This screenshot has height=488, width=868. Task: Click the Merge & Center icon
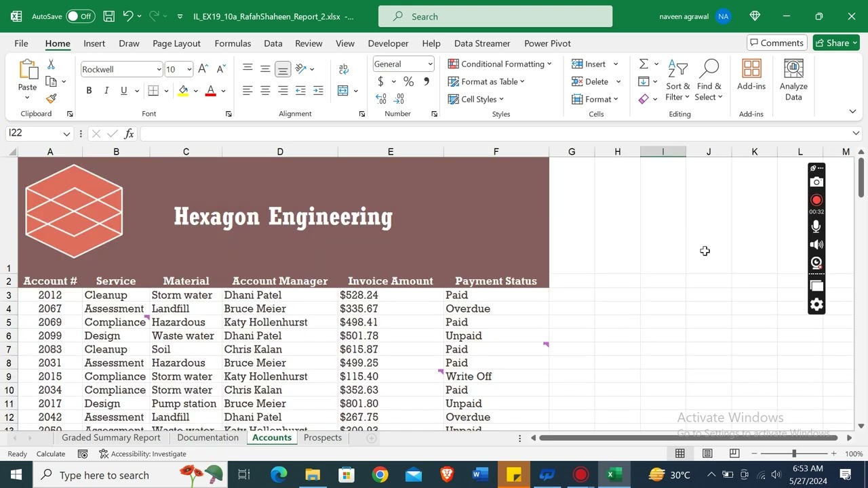tap(343, 91)
